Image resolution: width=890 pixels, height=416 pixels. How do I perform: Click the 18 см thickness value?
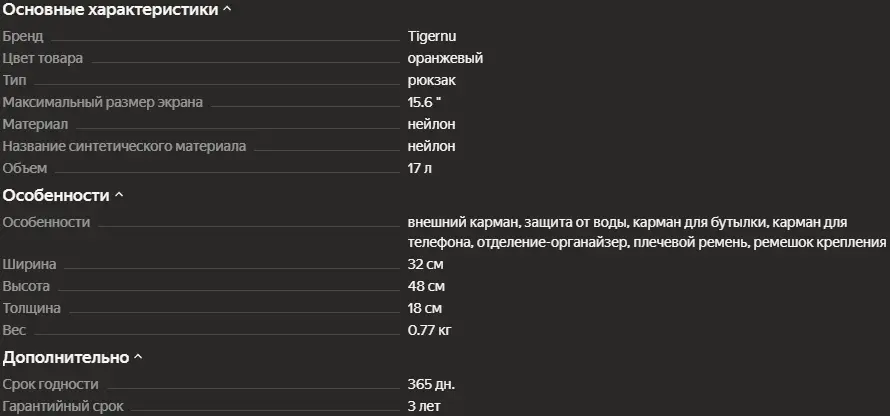click(x=425, y=309)
